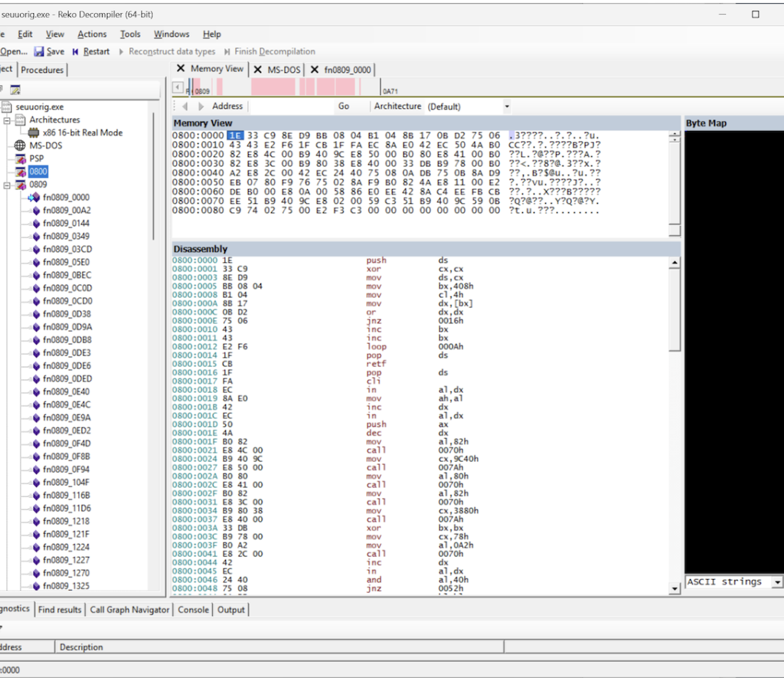Open the Architecture dropdown showing (Default)
Viewport: 784px width, 678px height.
(507, 106)
